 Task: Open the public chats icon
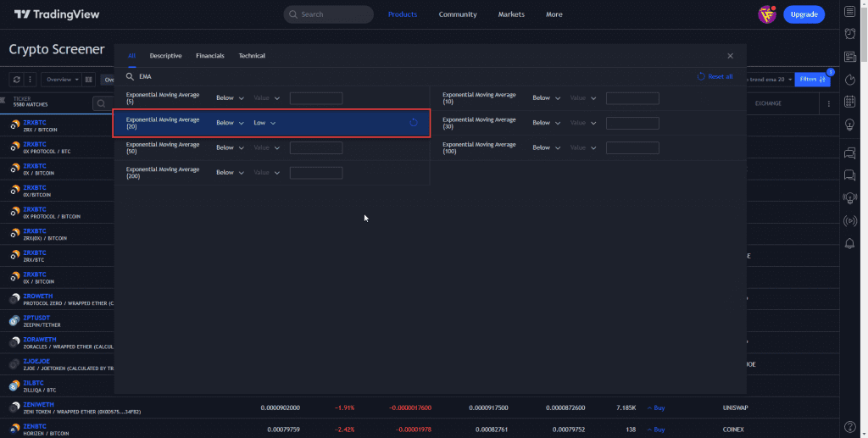click(x=849, y=153)
